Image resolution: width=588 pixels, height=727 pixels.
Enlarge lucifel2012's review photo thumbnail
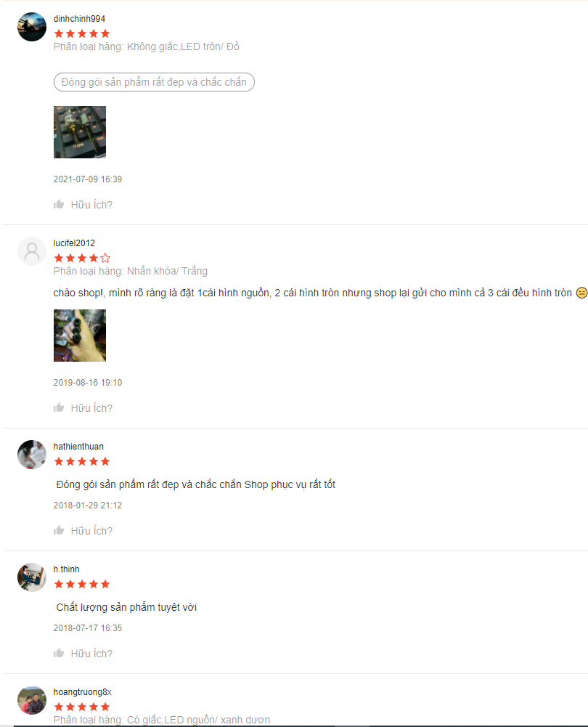tap(80, 336)
